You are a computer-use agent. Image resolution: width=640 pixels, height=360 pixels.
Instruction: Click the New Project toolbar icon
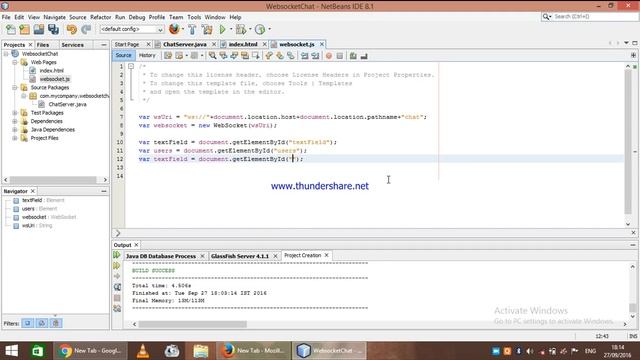click(24, 29)
